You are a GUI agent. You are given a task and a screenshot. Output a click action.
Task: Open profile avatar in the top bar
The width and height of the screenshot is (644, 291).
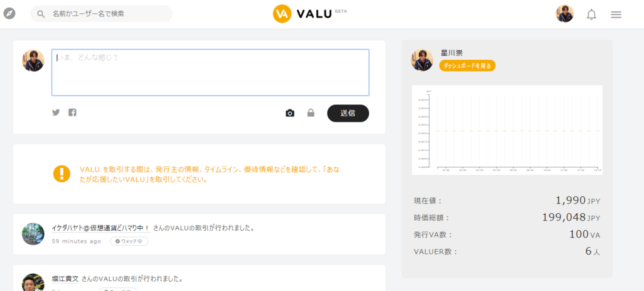[565, 14]
